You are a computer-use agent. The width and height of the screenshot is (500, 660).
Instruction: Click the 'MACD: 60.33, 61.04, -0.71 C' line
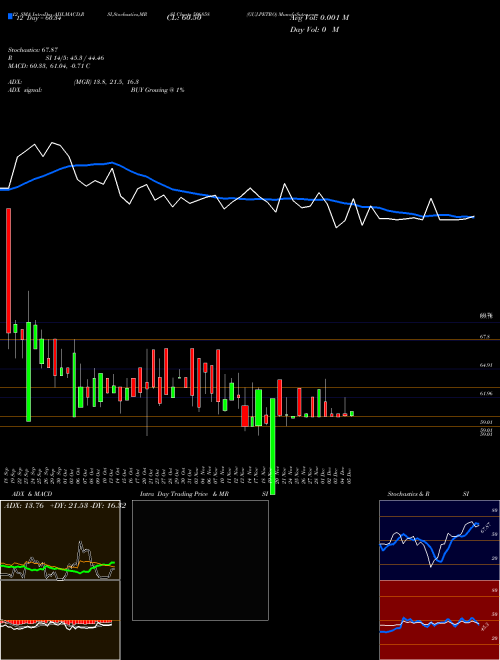click(49, 66)
